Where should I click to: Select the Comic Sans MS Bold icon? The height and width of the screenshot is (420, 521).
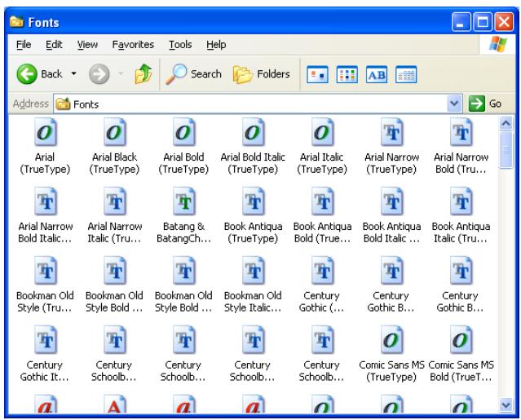point(461,340)
